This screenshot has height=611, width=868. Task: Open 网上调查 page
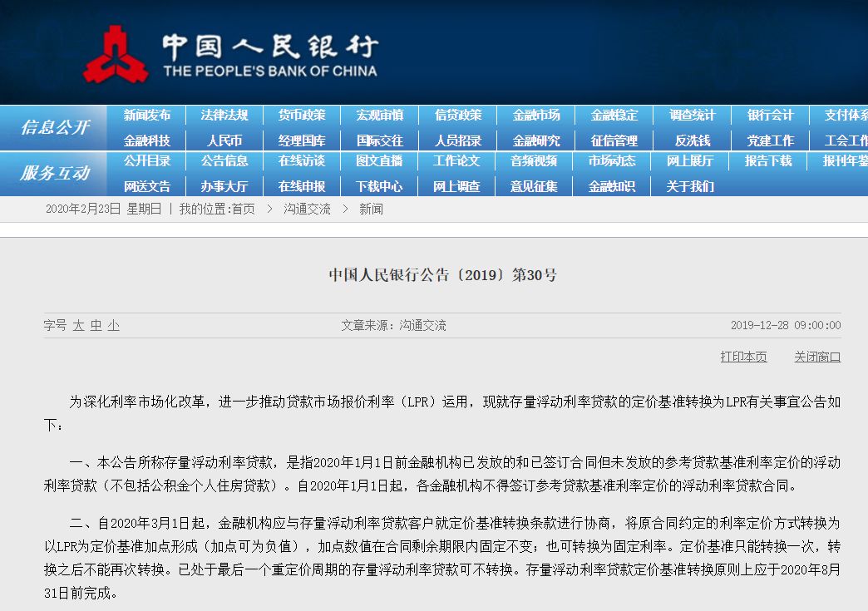(x=456, y=186)
